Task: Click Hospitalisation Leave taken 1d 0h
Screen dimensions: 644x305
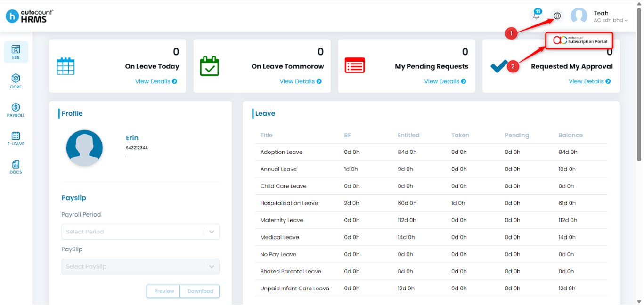Action: 458,203
